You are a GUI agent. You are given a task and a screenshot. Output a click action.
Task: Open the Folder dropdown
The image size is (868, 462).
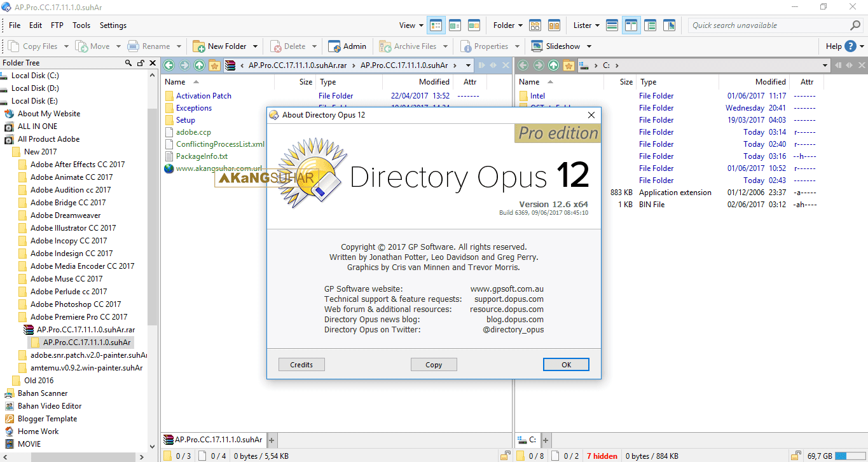(x=508, y=25)
